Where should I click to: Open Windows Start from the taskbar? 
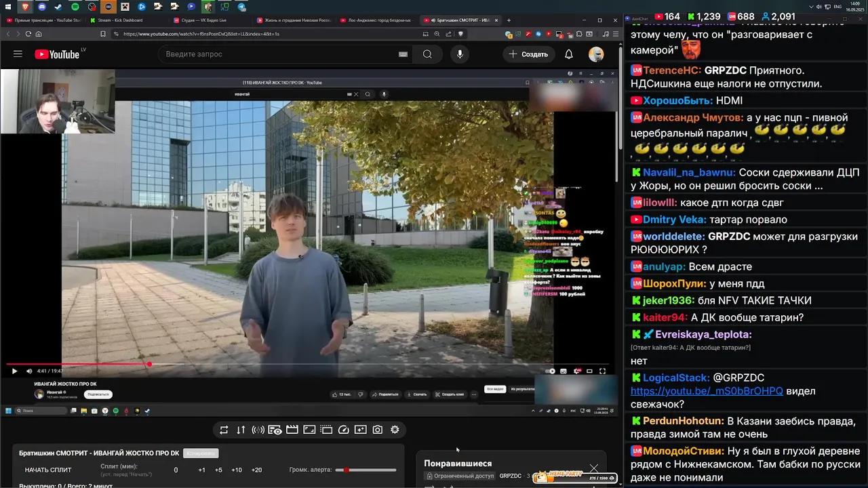point(9,7)
